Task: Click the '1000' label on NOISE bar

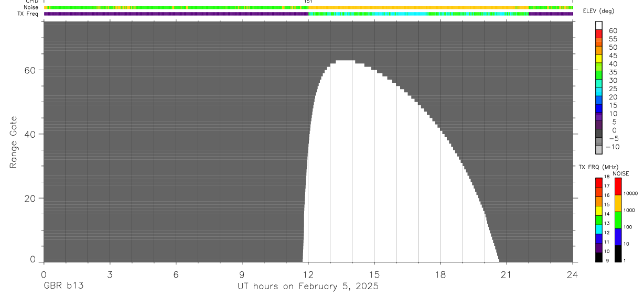Action: [x=629, y=211]
